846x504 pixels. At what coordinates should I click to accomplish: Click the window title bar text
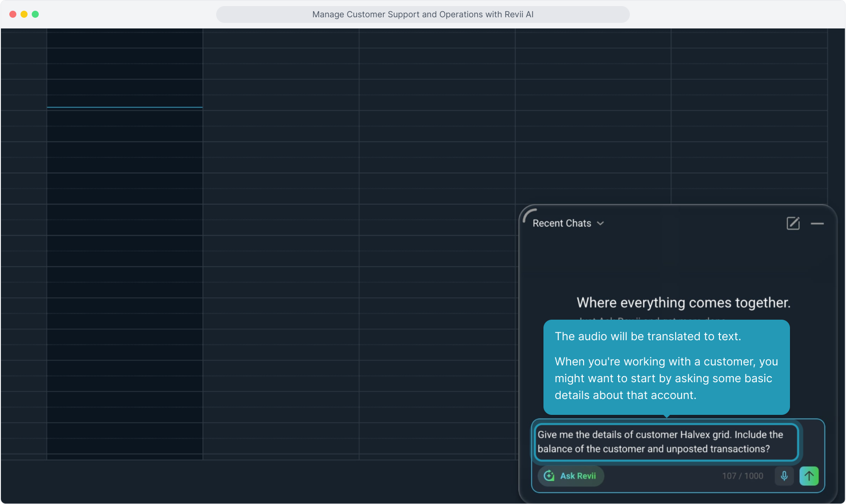tap(423, 14)
